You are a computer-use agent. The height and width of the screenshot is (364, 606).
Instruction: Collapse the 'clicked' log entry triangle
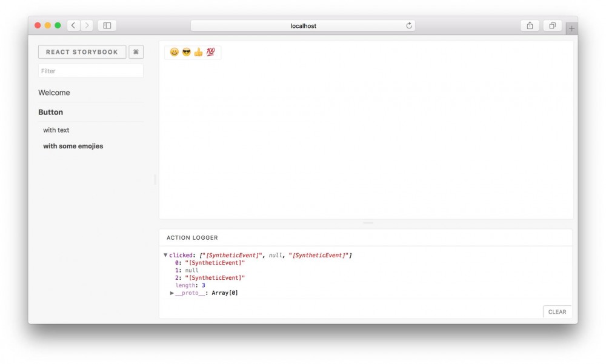[x=165, y=255]
